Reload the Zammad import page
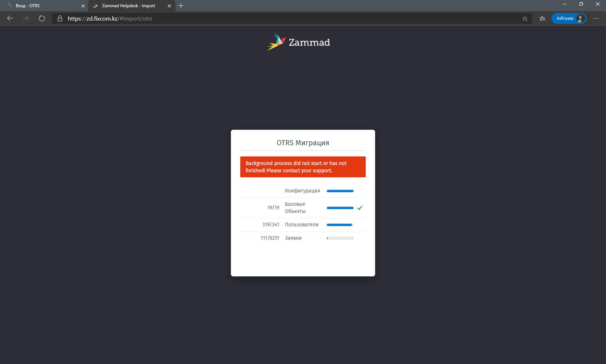This screenshot has width=606, height=364. point(42,18)
